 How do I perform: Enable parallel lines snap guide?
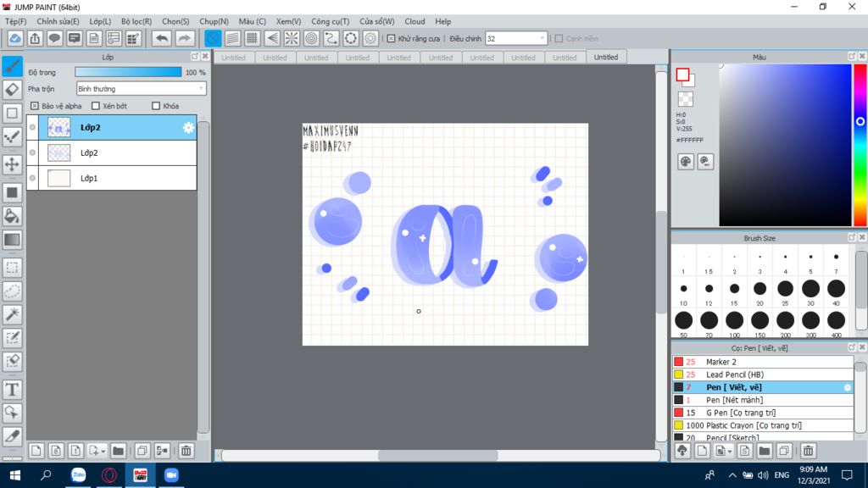[232, 38]
